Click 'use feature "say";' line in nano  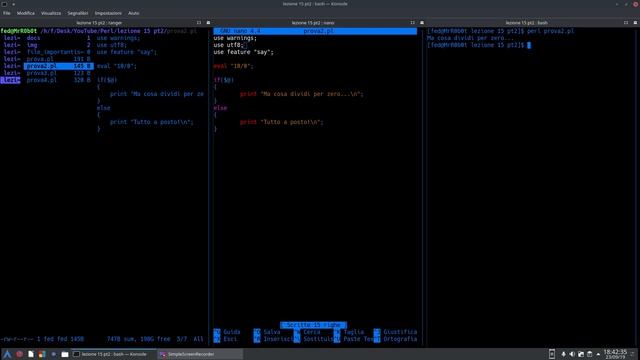coord(244,52)
